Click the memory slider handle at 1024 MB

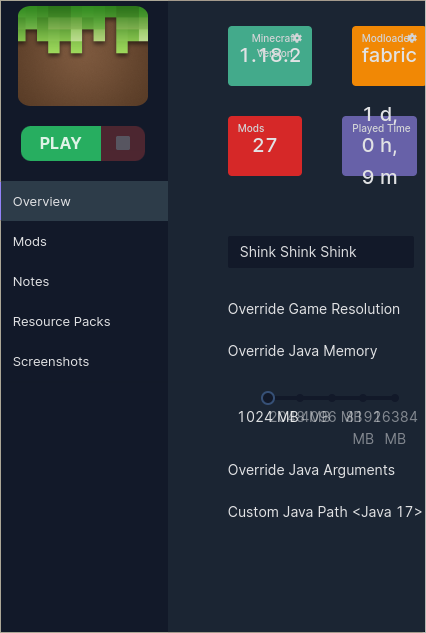pyautogui.click(x=268, y=398)
